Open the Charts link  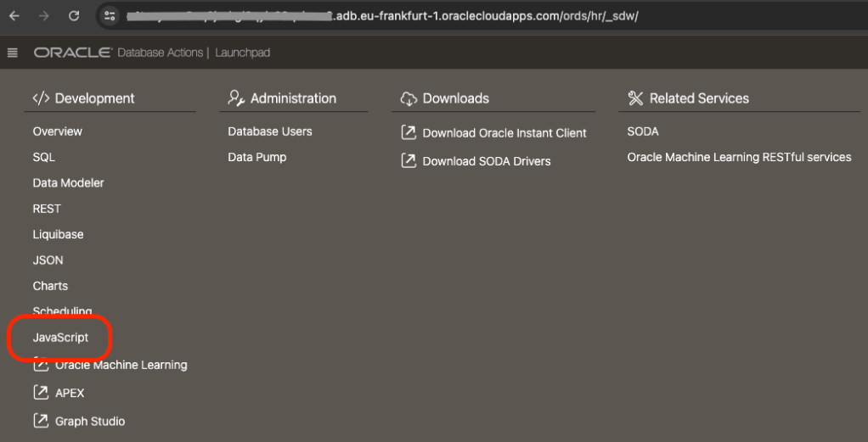click(x=50, y=286)
